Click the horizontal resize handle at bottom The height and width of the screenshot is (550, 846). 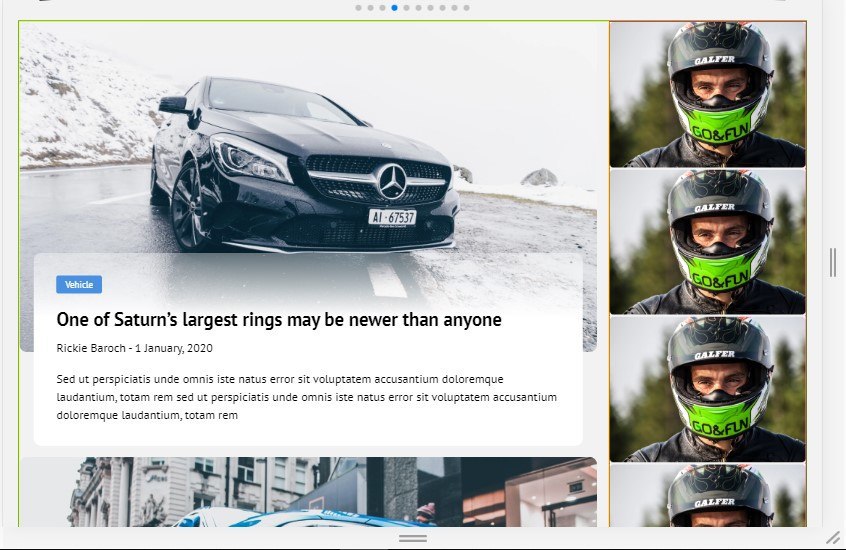pos(413,539)
